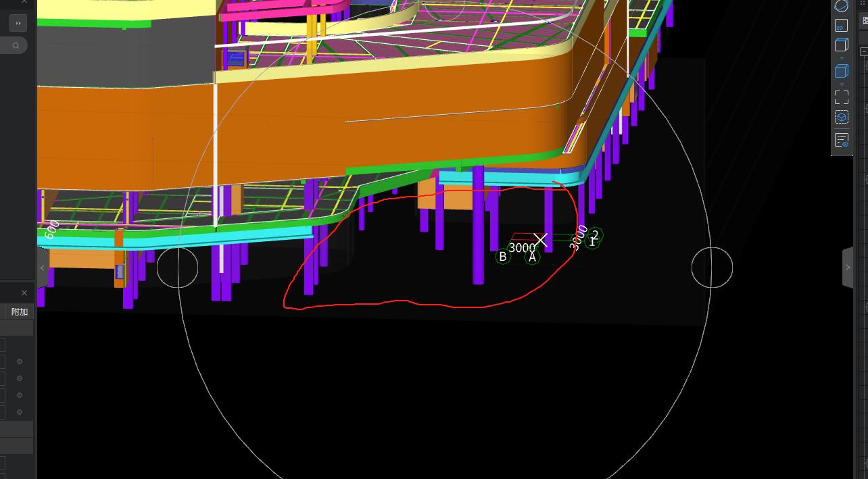Select axis grid bubble B
The image size is (868, 479).
[x=502, y=257]
